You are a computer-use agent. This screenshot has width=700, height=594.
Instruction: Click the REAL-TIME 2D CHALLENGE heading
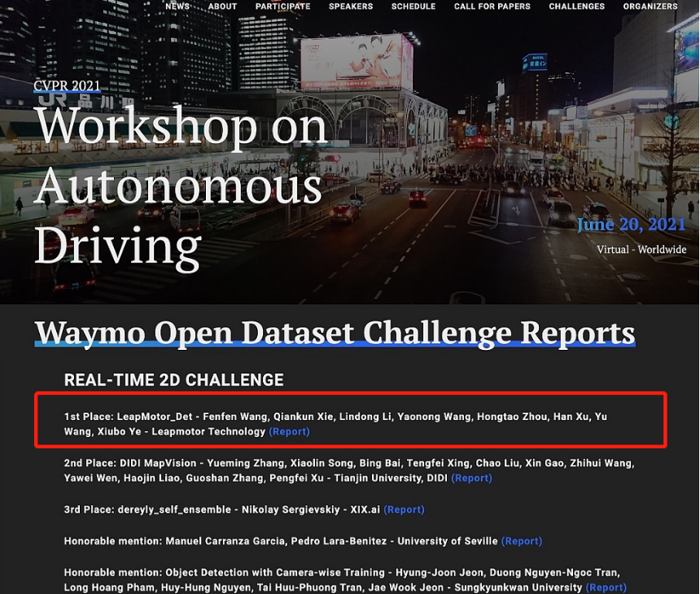[173, 380]
